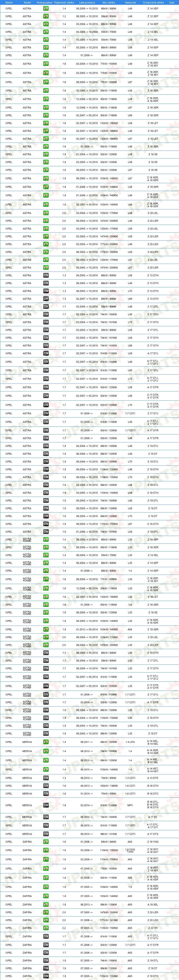
Task: Click petrol icon in Meriva 1.4 LPG row
Action: pos(46,742)
